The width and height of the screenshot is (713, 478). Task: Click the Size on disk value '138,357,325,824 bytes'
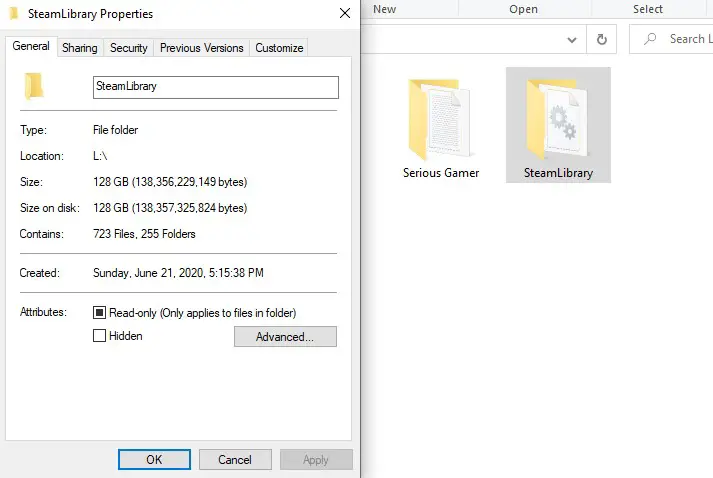point(190,208)
